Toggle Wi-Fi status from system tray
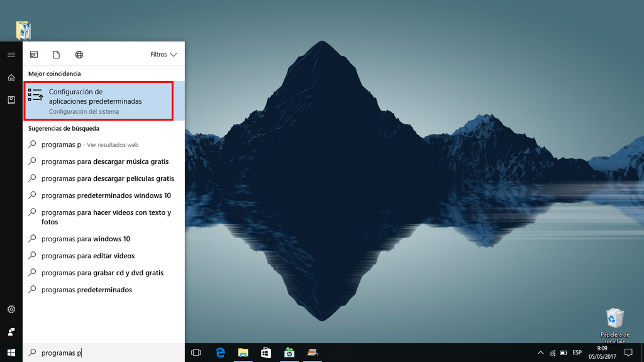The width and height of the screenshot is (644, 362). pos(552,353)
